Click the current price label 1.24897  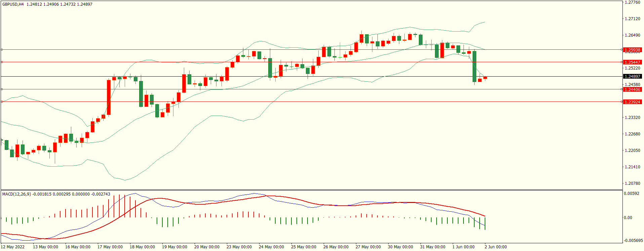[632, 77]
